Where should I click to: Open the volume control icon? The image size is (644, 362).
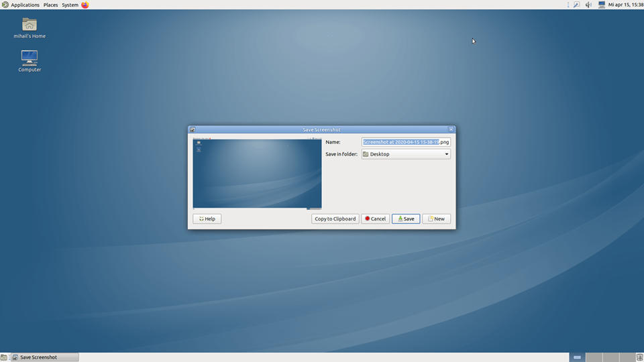[x=588, y=5]
